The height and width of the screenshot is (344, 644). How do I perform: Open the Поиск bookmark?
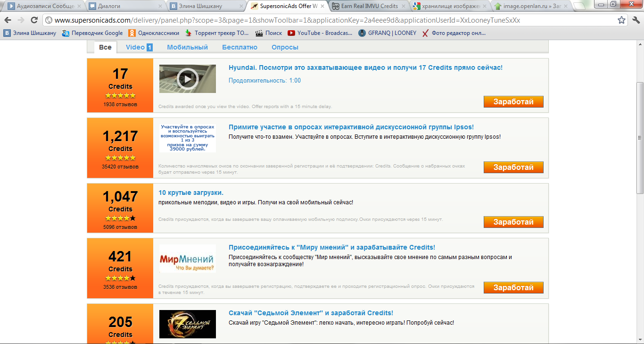coord(269,33)
